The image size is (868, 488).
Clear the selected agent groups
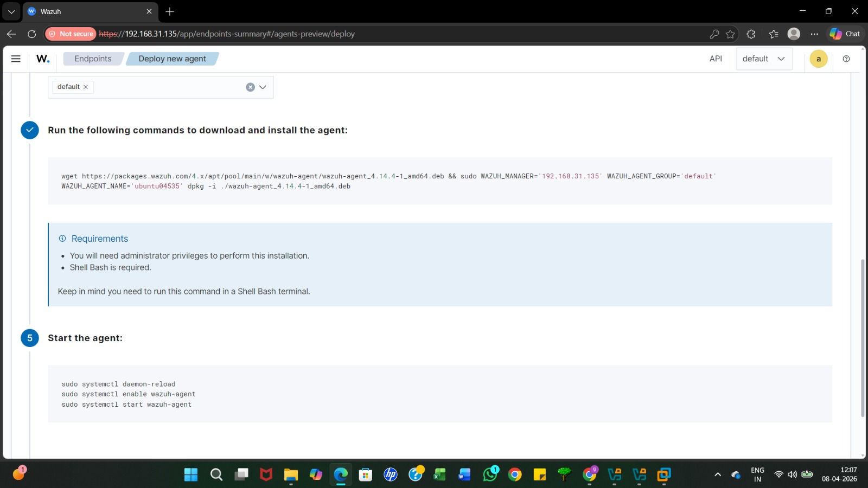(x=250, y=87)
